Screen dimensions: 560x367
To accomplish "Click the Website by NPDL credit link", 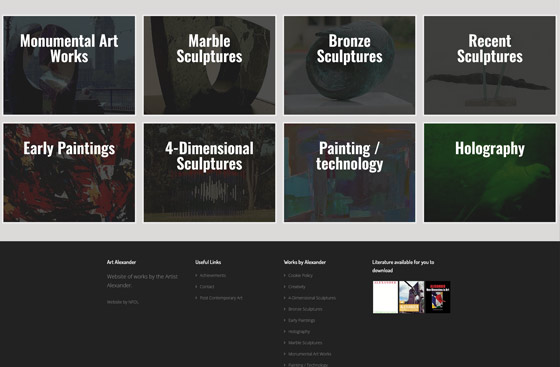I will tap(123, 302).
